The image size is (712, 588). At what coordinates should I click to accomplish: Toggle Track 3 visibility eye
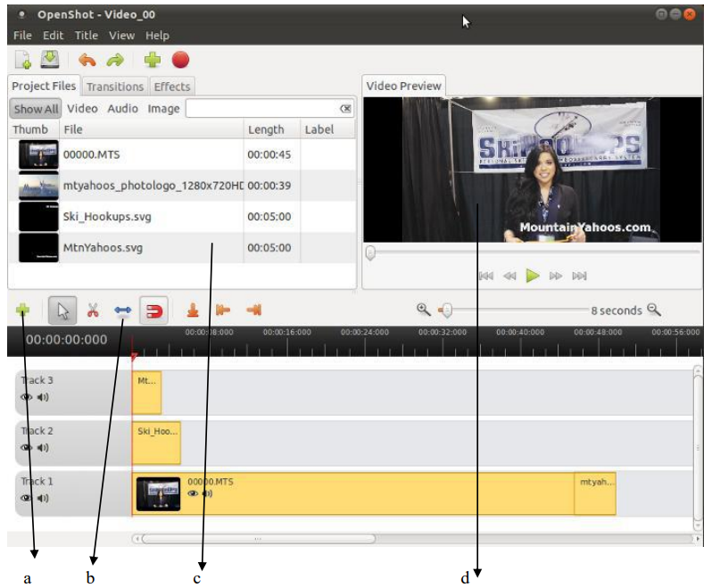coord(27,397)
